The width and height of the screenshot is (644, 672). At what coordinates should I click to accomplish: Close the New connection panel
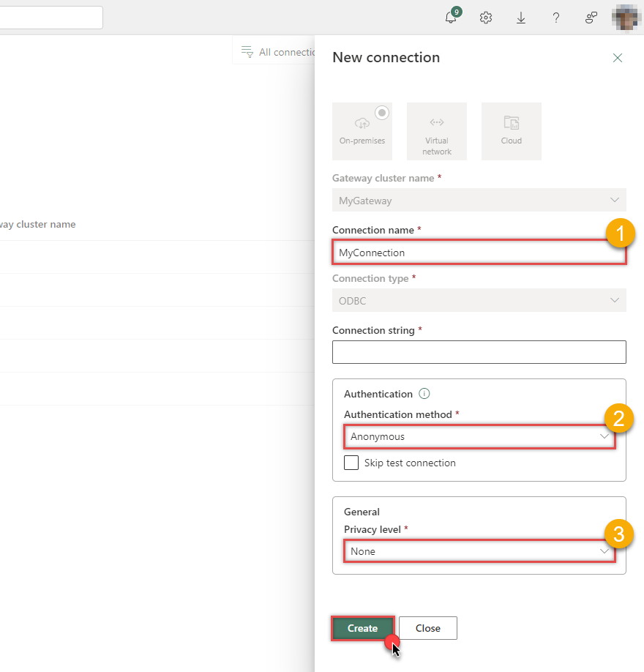point(618,58)
